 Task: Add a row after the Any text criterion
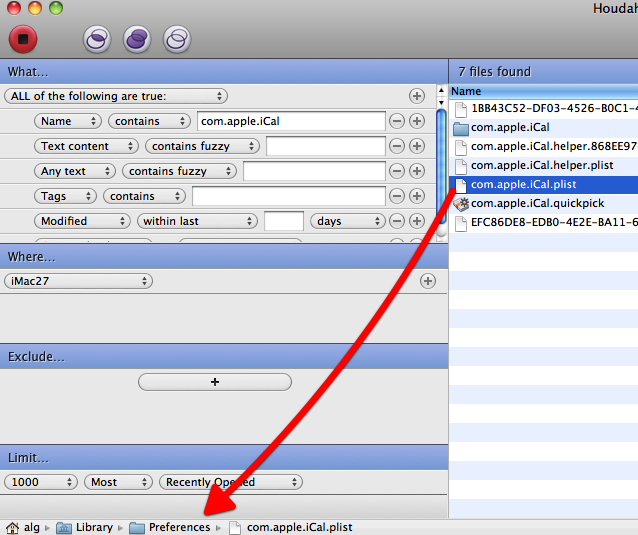(417, 171)
